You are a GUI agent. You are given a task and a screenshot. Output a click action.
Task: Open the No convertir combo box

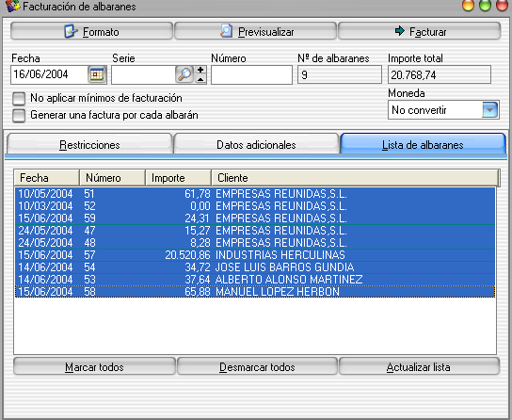click(x=443, y=110)
